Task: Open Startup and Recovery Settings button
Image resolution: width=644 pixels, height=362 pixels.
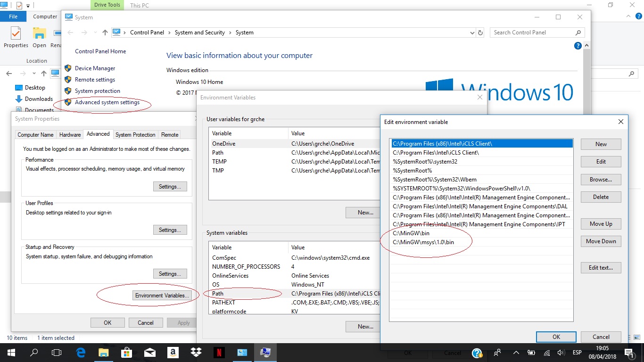Action: click(170, 274)
